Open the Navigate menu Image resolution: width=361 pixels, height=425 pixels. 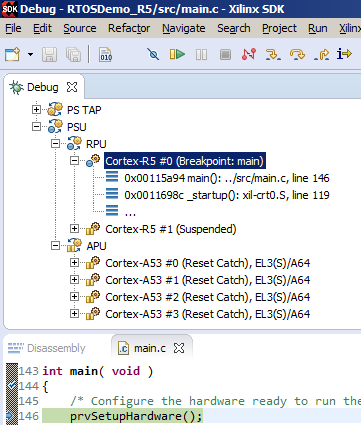184,29
